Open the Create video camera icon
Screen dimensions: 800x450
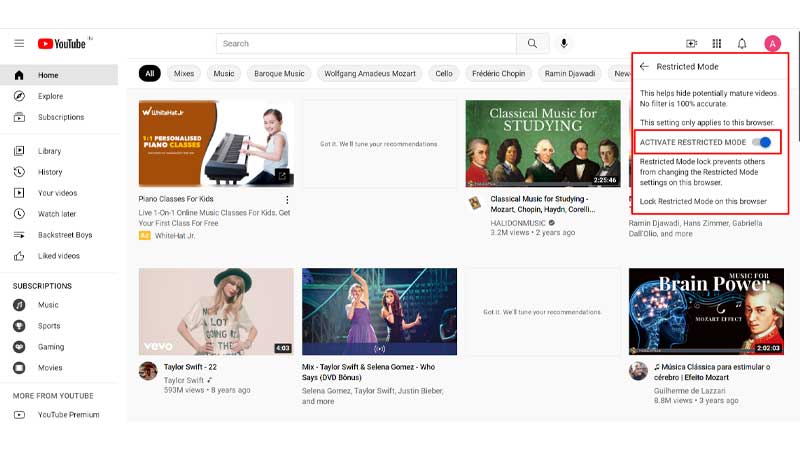(691, 44)
